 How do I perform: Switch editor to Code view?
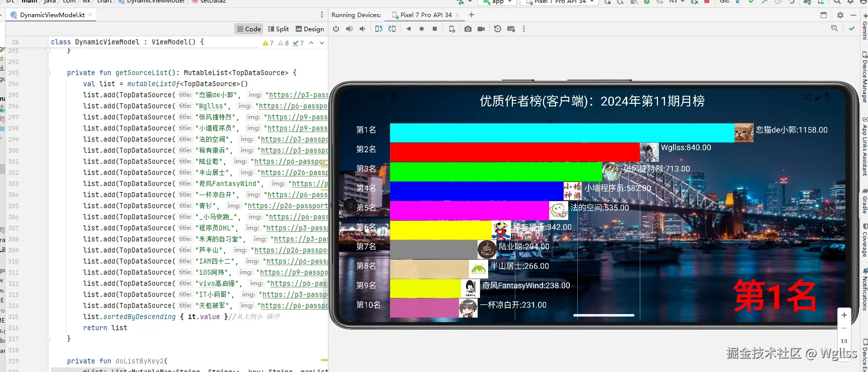coord(249,29)
